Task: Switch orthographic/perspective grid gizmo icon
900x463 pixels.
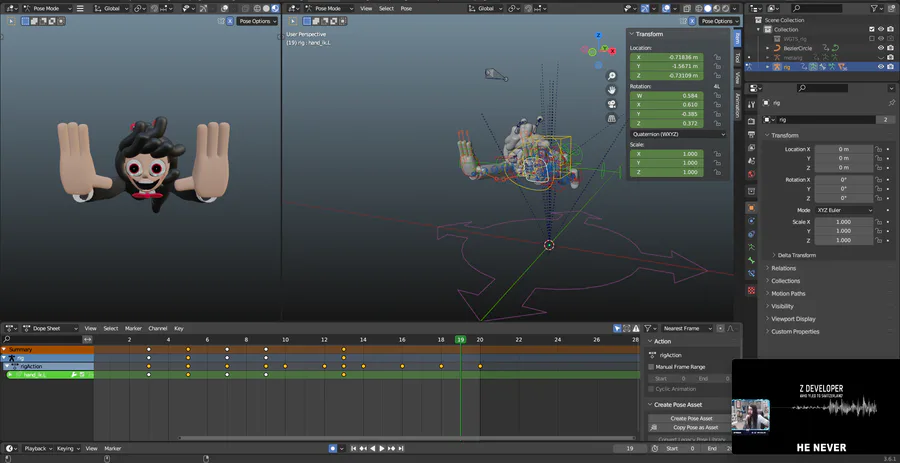Action: tap(611, 118)
